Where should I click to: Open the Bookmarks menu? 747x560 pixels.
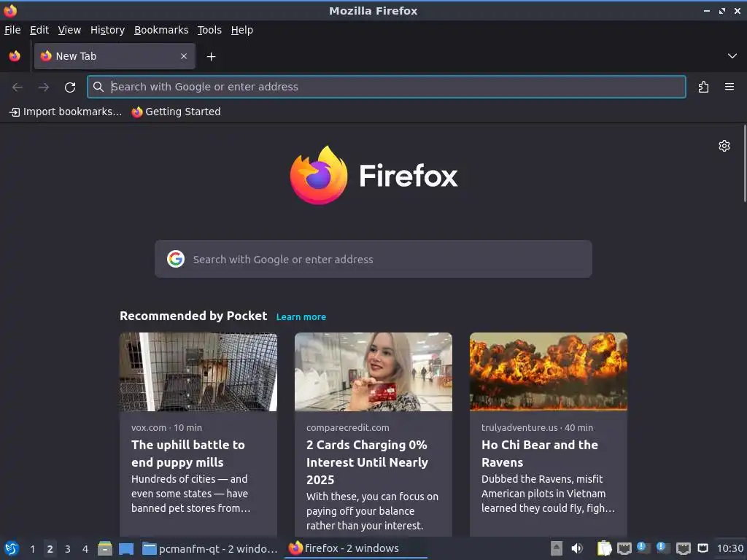[x=161, y=30]
